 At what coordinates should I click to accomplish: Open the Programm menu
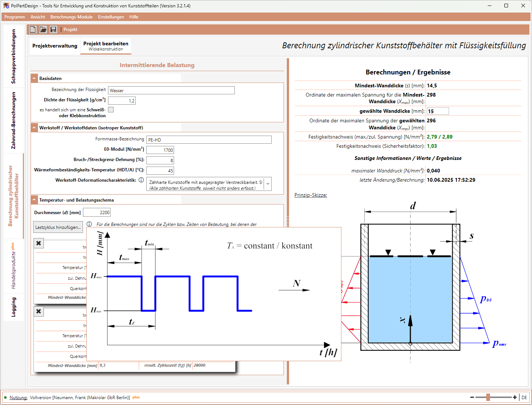[x=15, y=17]
